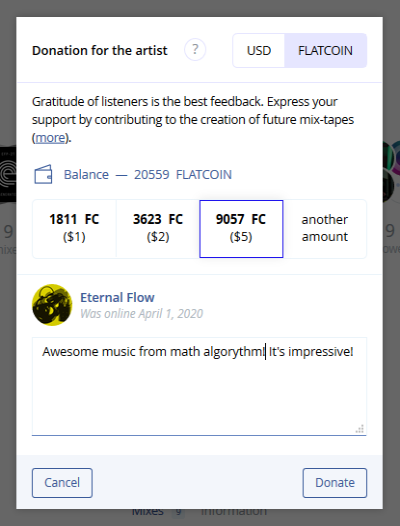Click the 20559 FLATCOIN balance text

point(183,174)
